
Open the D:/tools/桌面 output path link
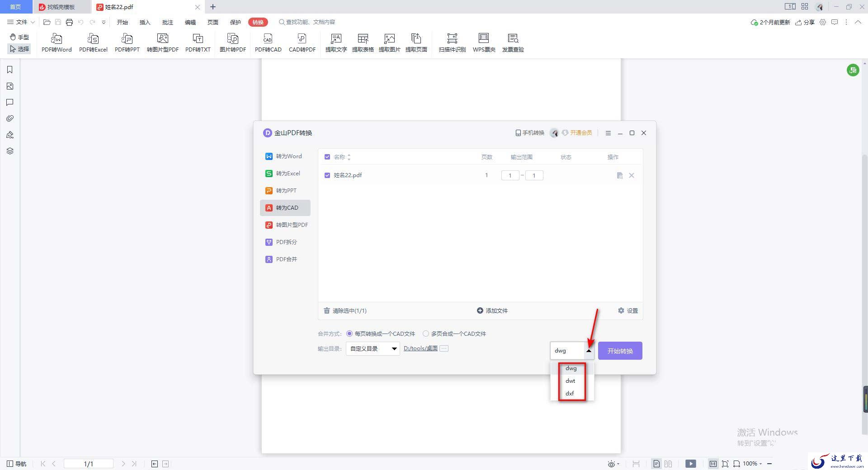tap(420, 348)
